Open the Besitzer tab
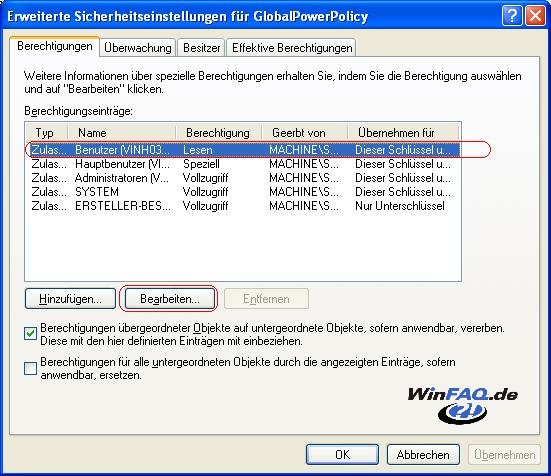 201,48
